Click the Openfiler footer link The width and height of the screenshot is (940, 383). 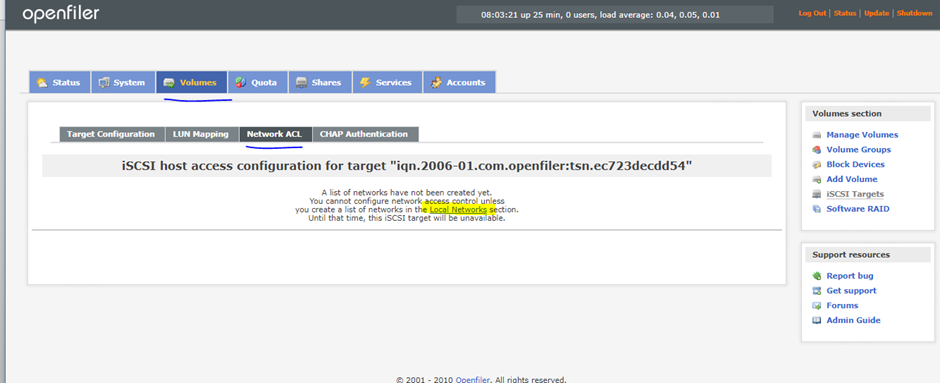[x=473, y=379]
